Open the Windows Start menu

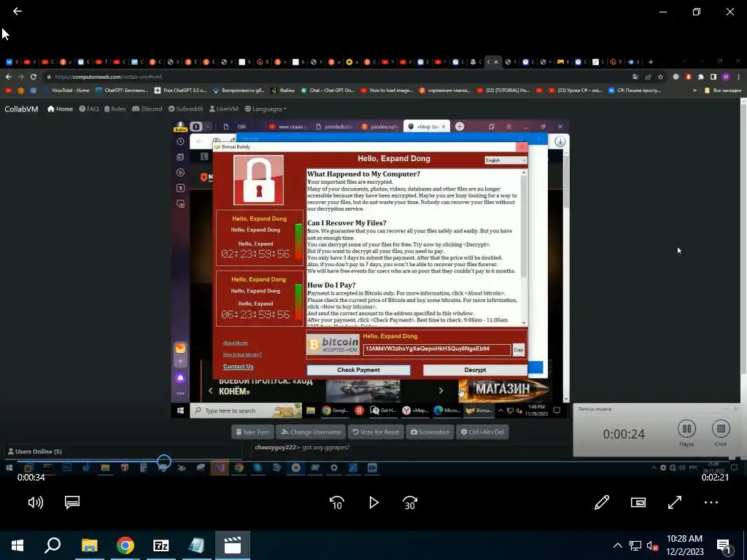[x=18, y=545]
